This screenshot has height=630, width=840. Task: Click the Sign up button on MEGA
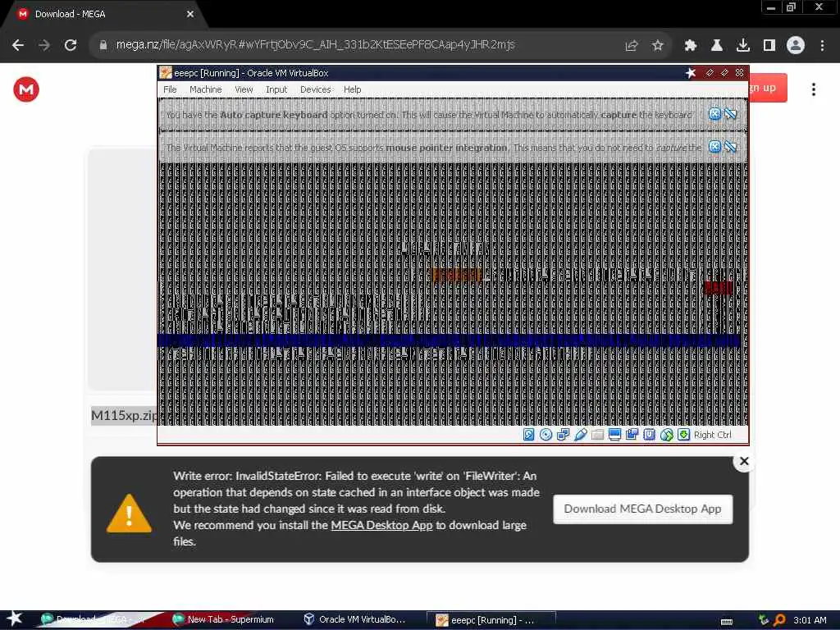click(x=768, y=88)
